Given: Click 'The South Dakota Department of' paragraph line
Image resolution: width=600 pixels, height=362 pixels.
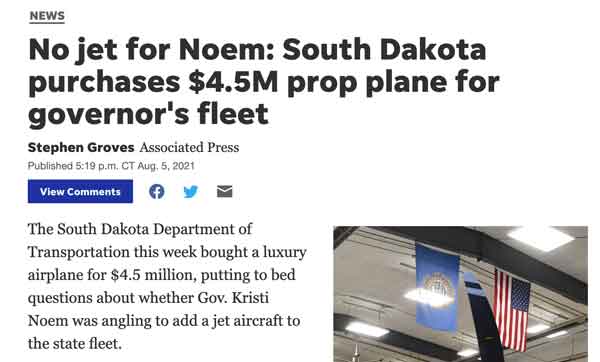Looking at the screenshot, I should tap(140, 230).
